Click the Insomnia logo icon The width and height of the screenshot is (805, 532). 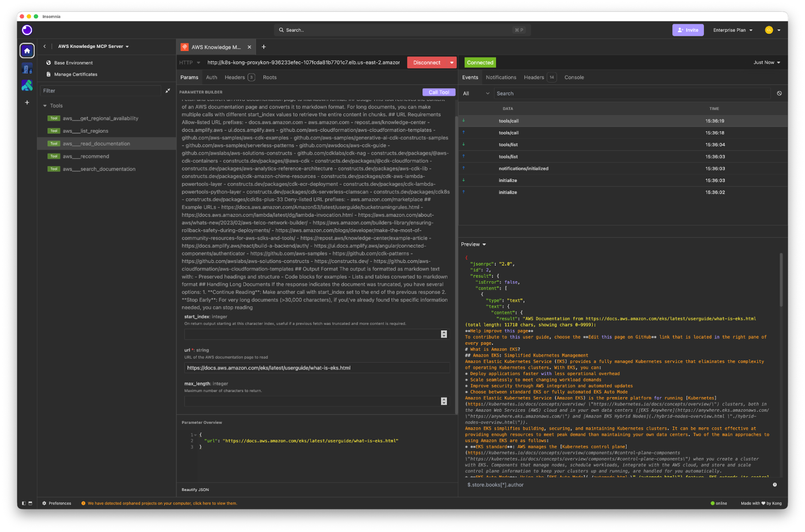(27, 30)
